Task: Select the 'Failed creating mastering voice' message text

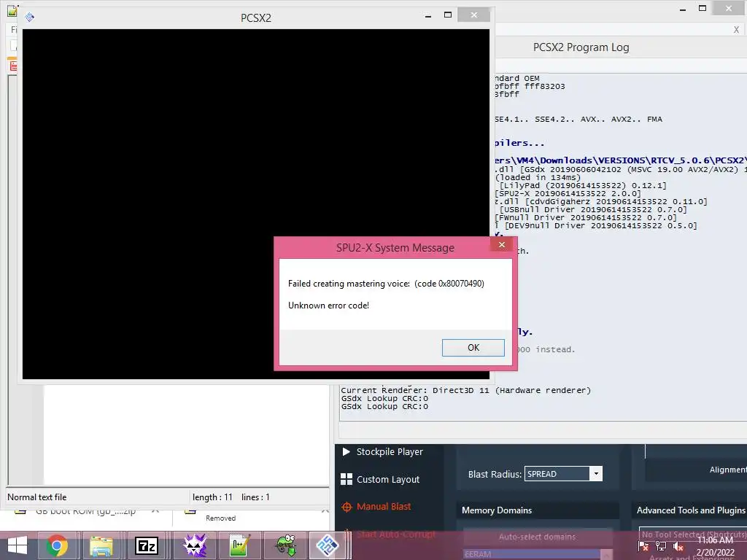Action: 386,284
